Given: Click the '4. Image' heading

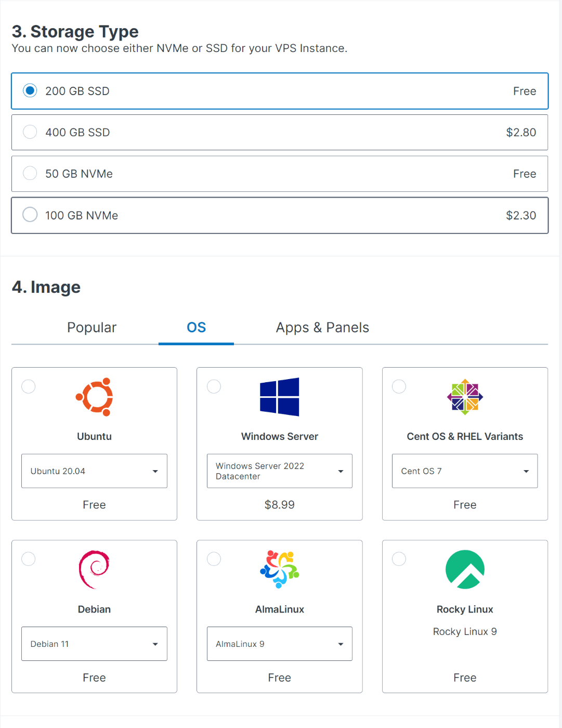Looking at the screenshot, I should tap(46, 287).
